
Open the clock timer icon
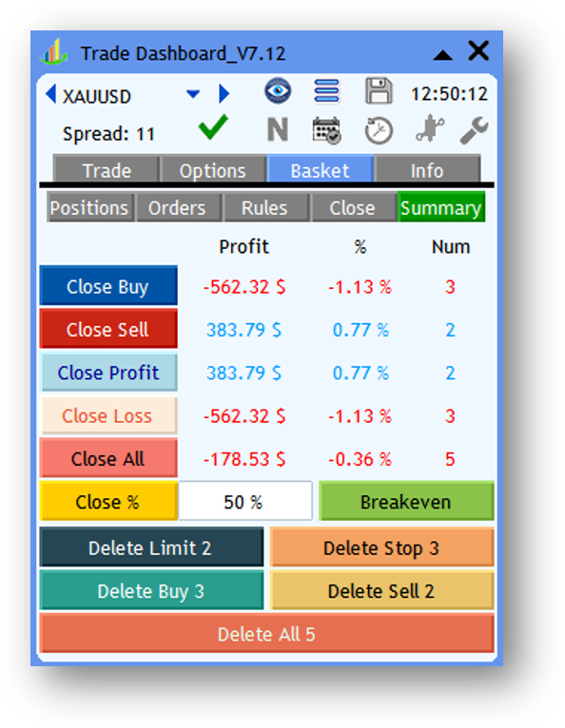(x=379, y=131)
